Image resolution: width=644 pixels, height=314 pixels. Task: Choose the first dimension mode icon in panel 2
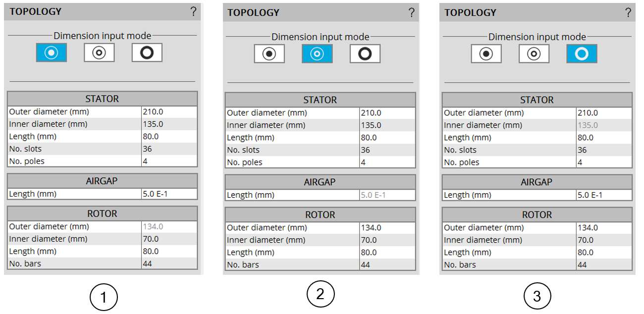[269, 53]
